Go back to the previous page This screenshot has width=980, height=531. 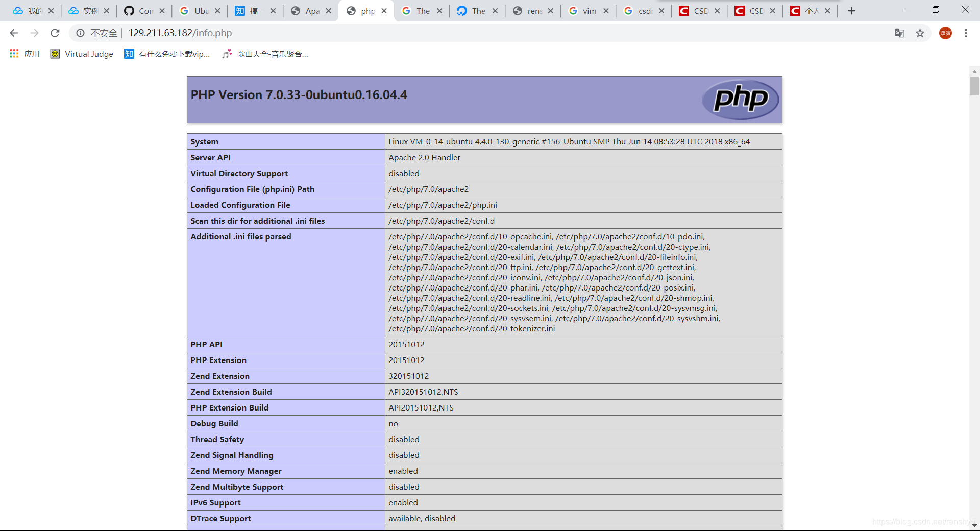tap(14, 33)
